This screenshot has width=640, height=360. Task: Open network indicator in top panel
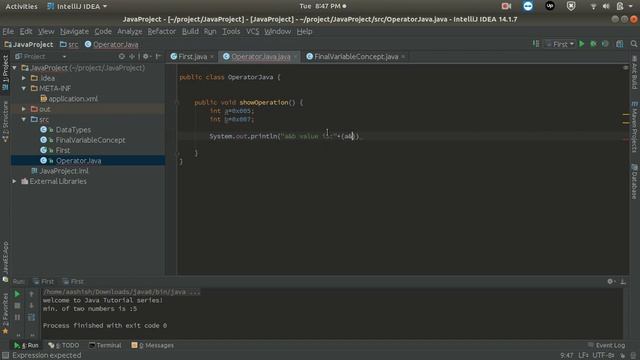593,6
